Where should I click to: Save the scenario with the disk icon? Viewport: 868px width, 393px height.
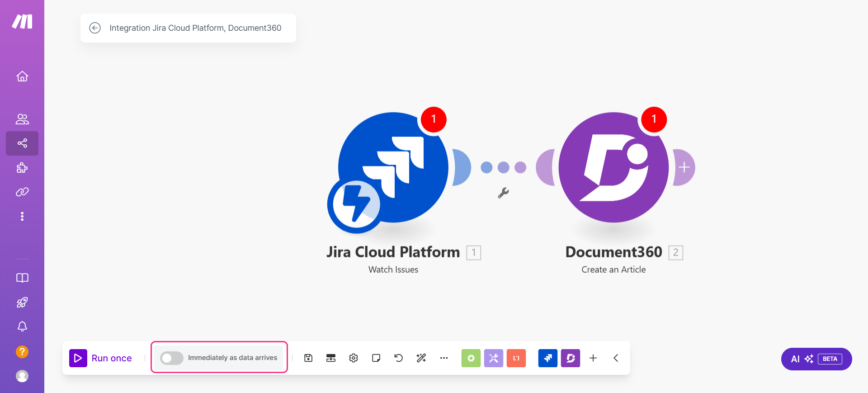308,358
